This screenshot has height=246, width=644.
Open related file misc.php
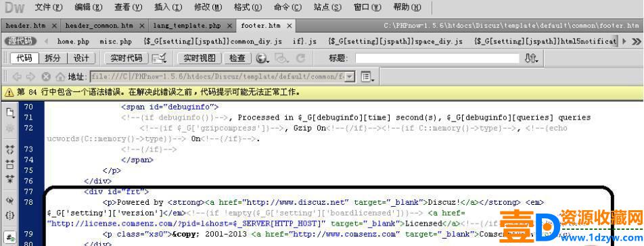(116, 41)
